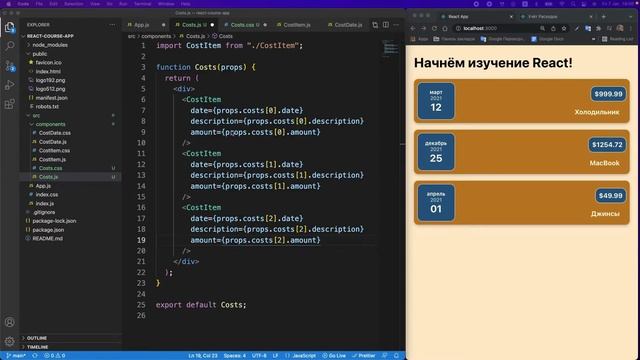The width and height of the screenshot is (640, 360).
Task: Go back in the browser
Action: point(413,28)
